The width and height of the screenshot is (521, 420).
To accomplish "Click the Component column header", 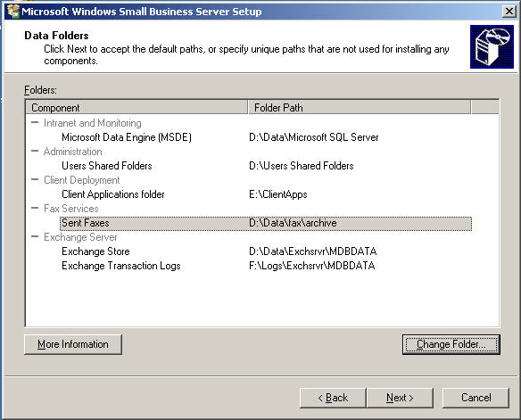I will coord(136,107).
